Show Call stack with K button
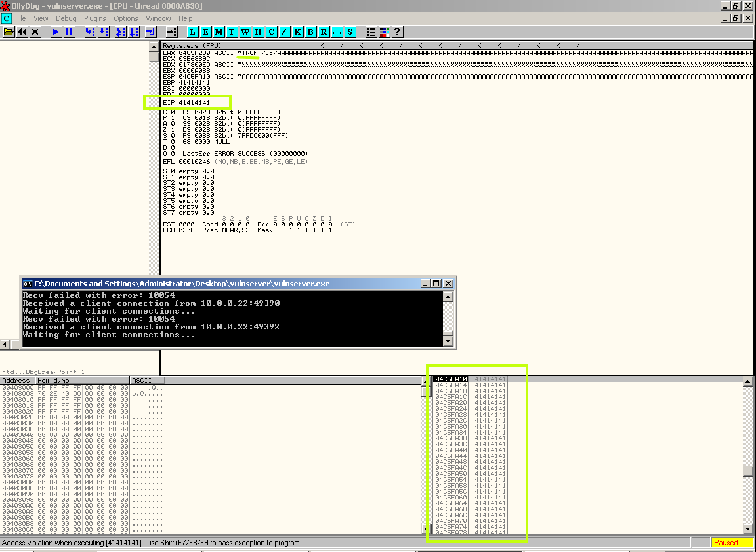Image resolution: width=756 pixels, height=552 pixels. tap(297, 32)
